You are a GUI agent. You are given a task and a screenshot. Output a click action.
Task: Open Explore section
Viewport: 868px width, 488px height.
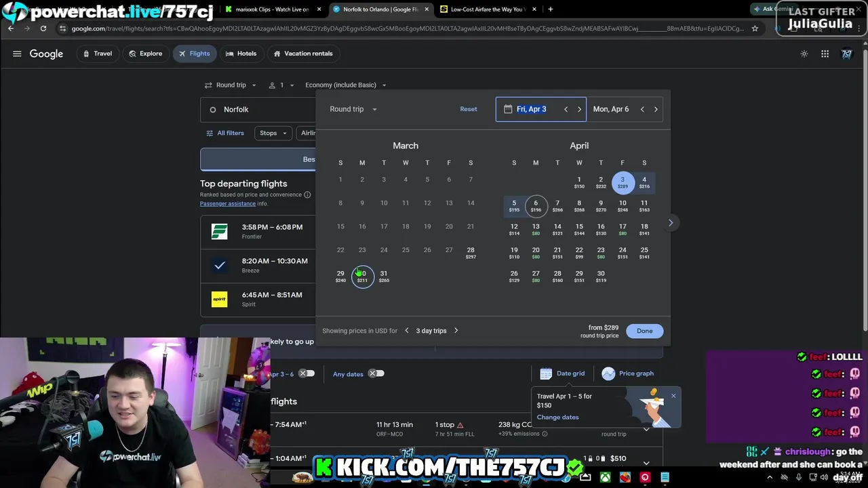pos(145,54)
